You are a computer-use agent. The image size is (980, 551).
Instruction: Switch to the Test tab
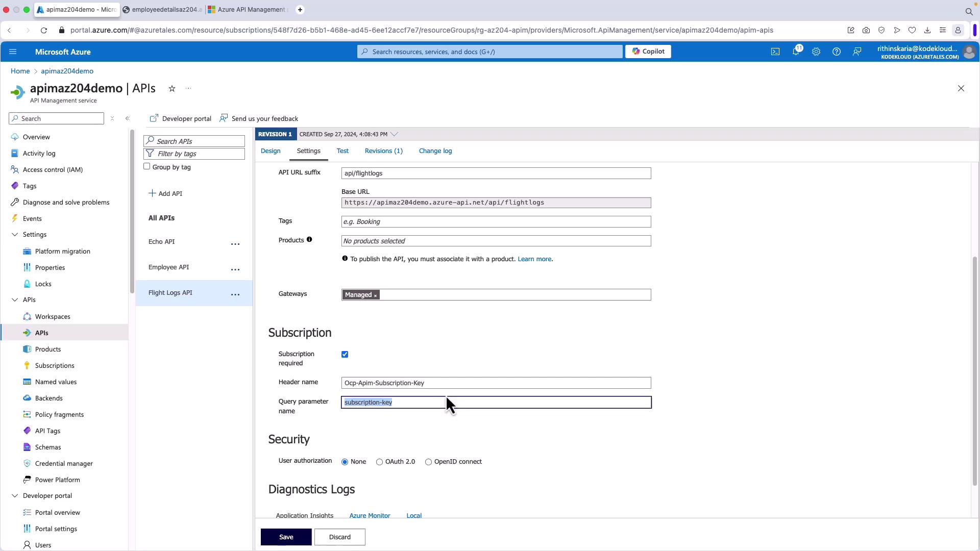[x=342, y=151]
